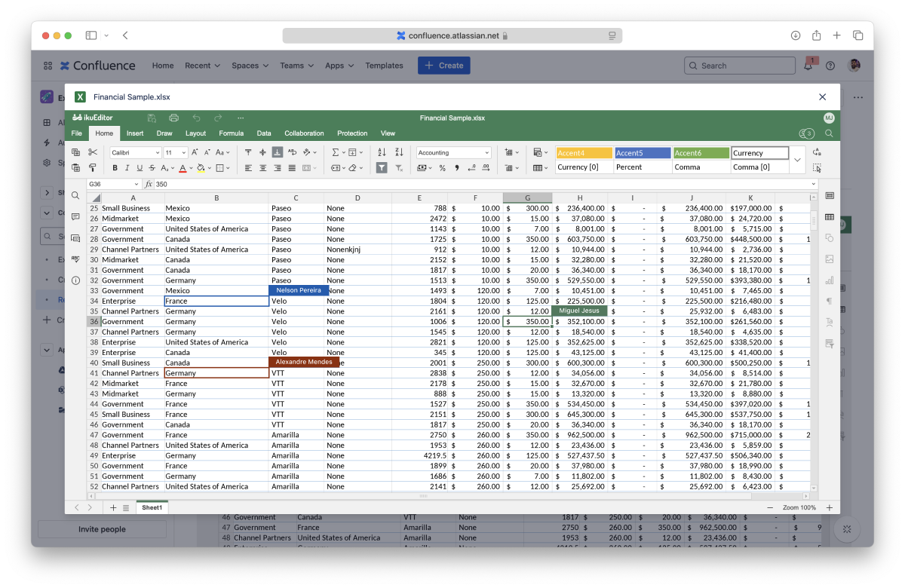Switch to the Collaboration tab
Viewport: 905px width, 588px height.
coord(304,133)
